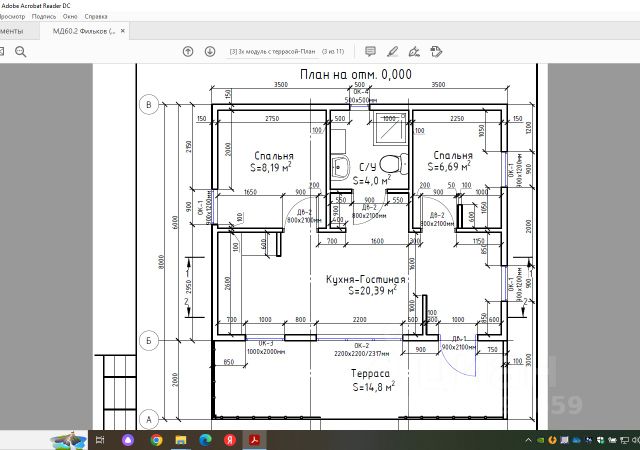The height and width of the screenshot is (450, 640).
Task: Click the S=4,0 м² bathroom area text
Action: point(372,180)
